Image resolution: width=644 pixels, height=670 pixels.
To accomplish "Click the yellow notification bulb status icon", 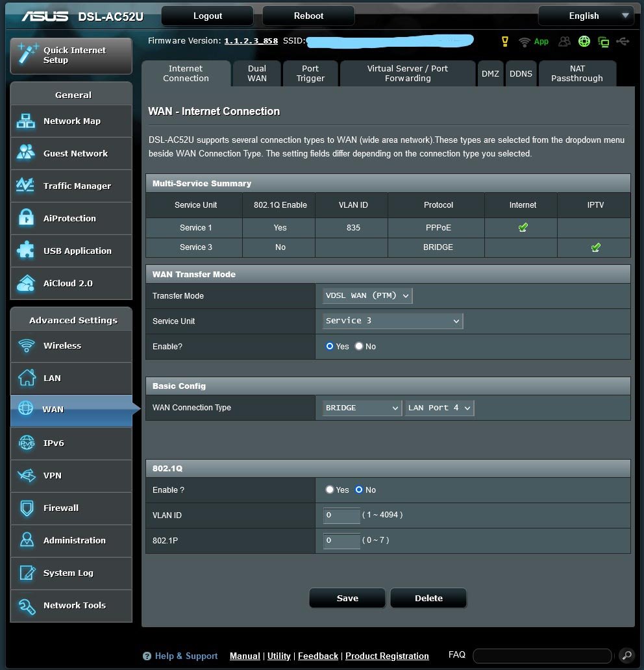I will pyautogui.click(x=504, y=42).
